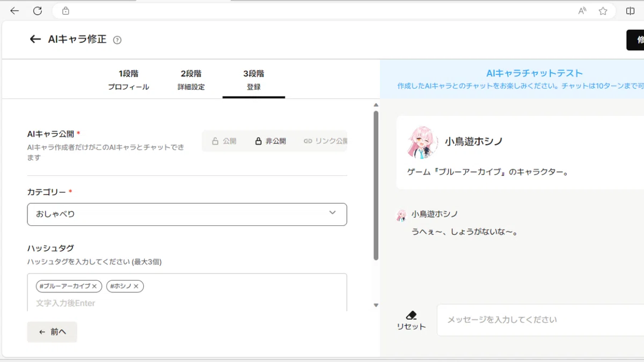Go back using arrow beside AIキャラ修正

[x=35, y=39]
